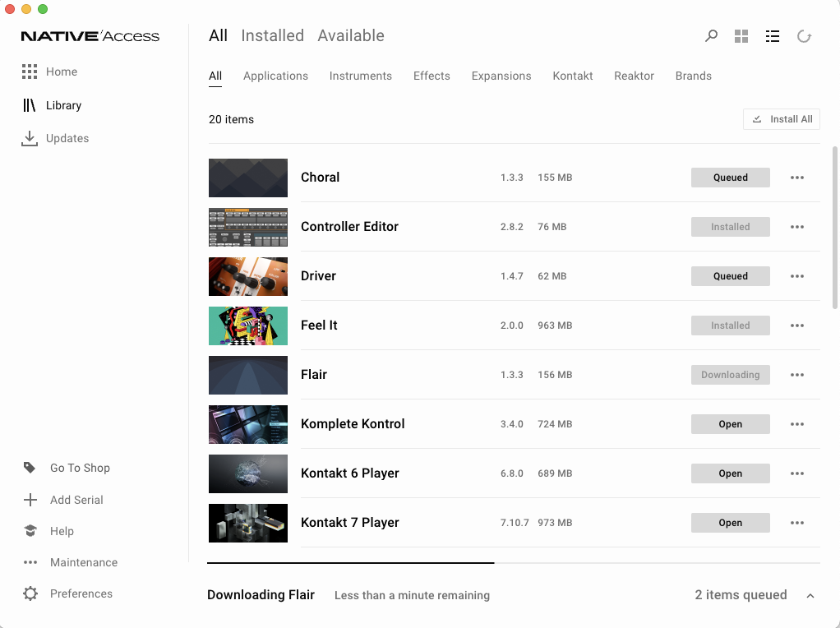
Task: Click the Queued button for Driver
Action: (x=730, y=276)
